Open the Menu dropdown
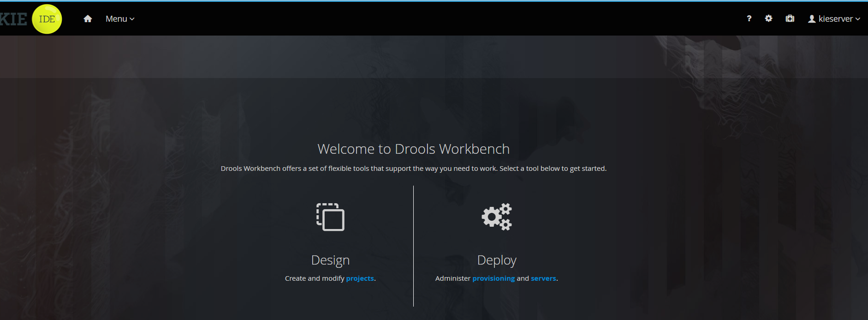The height and width of the screenshot is (320, 868). pyautogui.click(x=120, y=19)
